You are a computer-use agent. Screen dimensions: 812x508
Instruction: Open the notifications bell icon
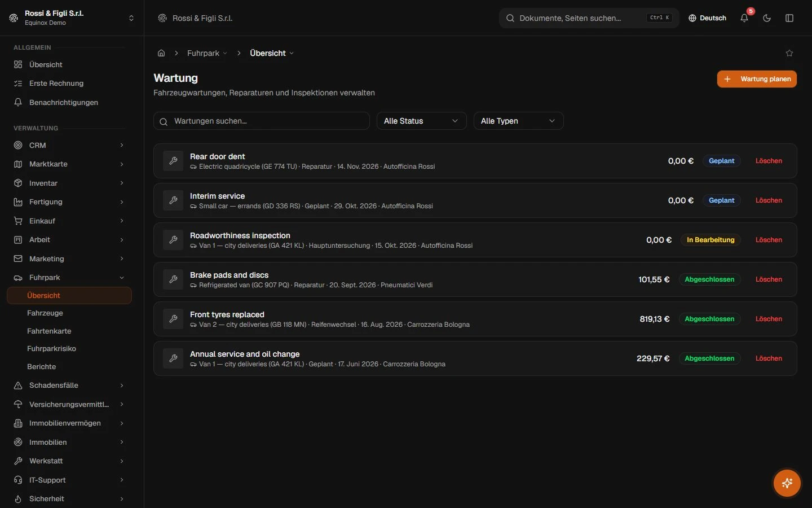pyautogui.click(x=744, y=18)
